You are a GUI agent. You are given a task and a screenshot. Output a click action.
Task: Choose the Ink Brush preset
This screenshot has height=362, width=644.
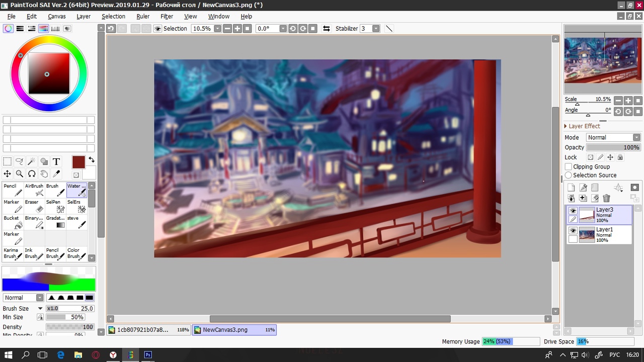coord(34,254)
